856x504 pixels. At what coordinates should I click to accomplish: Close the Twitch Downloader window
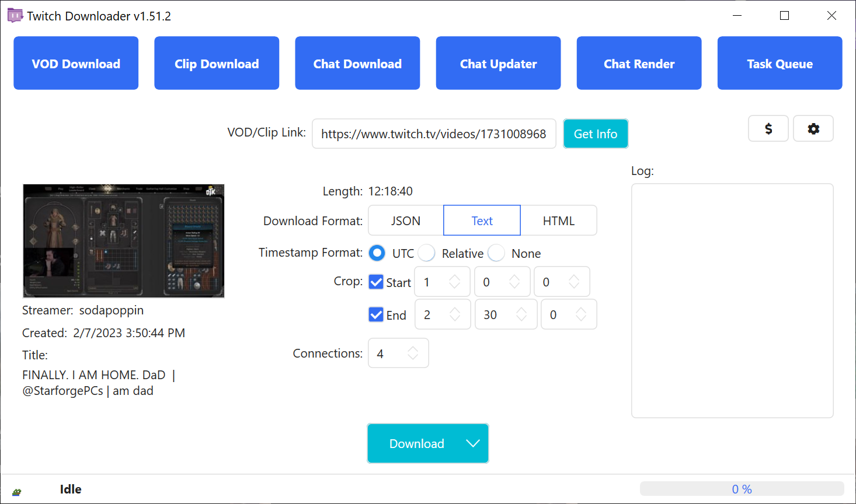[x=832, y=16]
